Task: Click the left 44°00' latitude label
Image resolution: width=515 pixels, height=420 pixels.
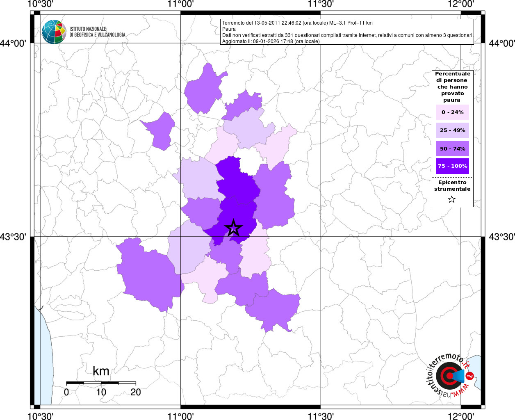Action: (13, 43)
